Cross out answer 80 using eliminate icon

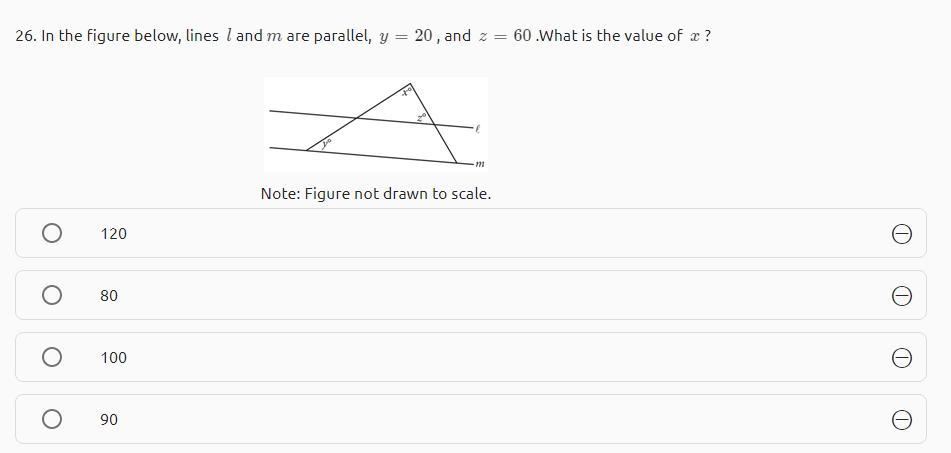point(900,295)
